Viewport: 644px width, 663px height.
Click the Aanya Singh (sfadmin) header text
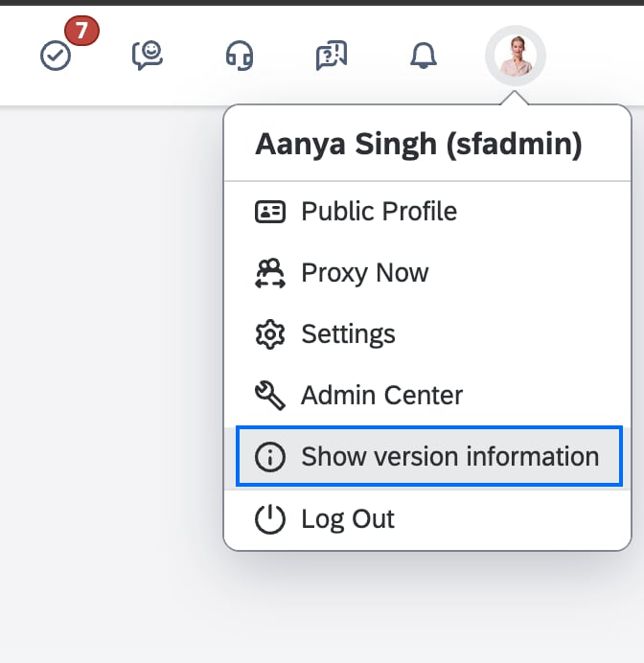(x=419, y=145)
